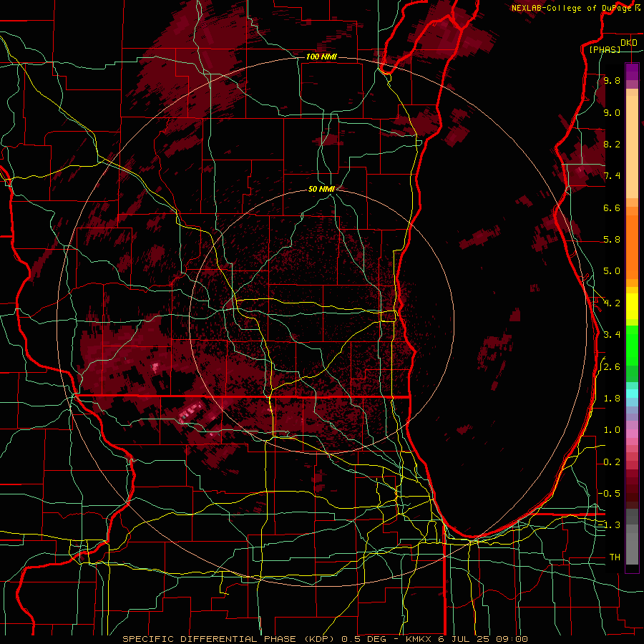Click the "DKD" label above the color bar

629,43
